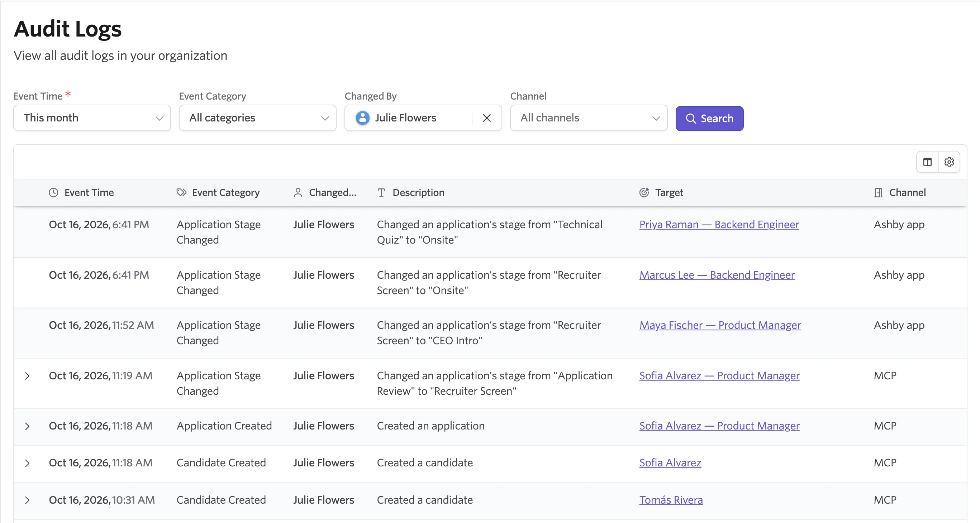
Task: Click Ashby app channel in Marcus Lee row
Action: tap(899, 275)
